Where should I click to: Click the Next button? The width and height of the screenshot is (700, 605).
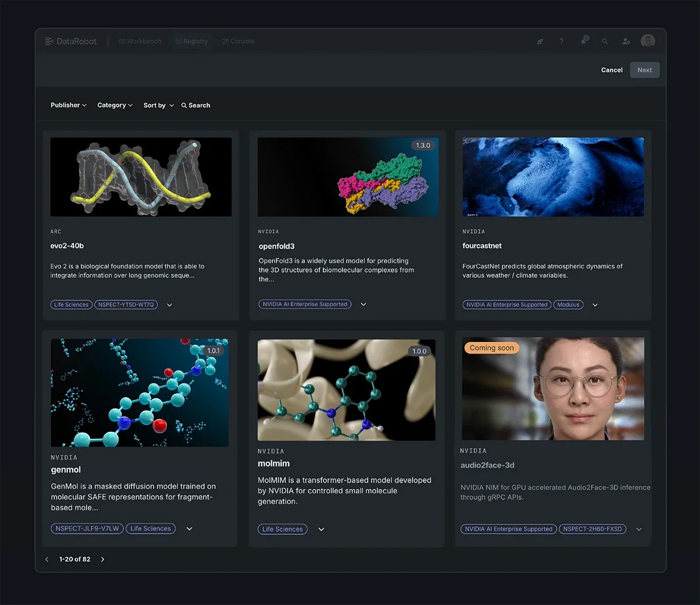(x=645, y=70)
